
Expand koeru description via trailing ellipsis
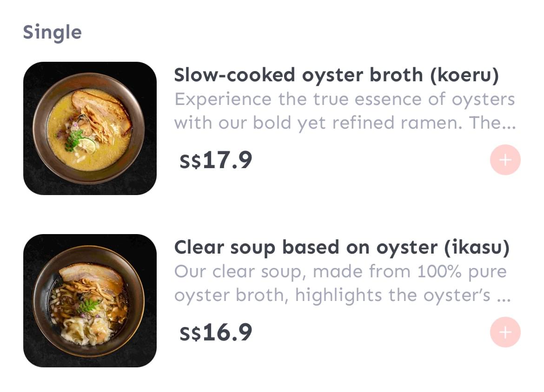(x=509, y=124)
